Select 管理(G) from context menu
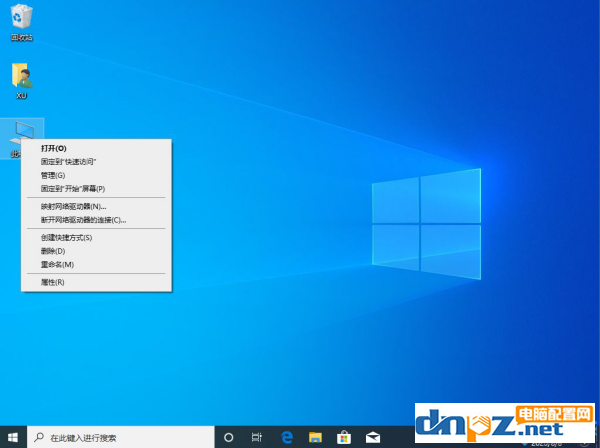 coord(96,175)
